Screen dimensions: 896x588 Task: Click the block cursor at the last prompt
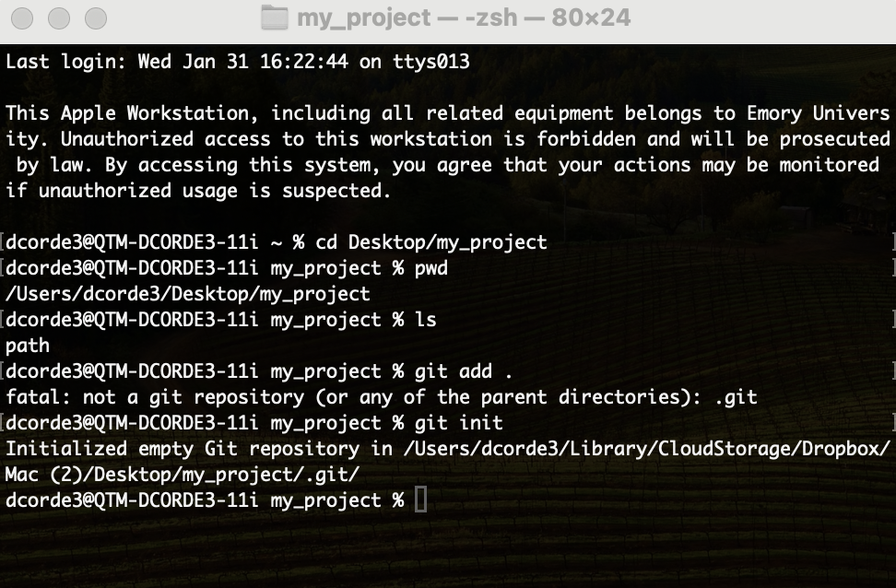421,500
